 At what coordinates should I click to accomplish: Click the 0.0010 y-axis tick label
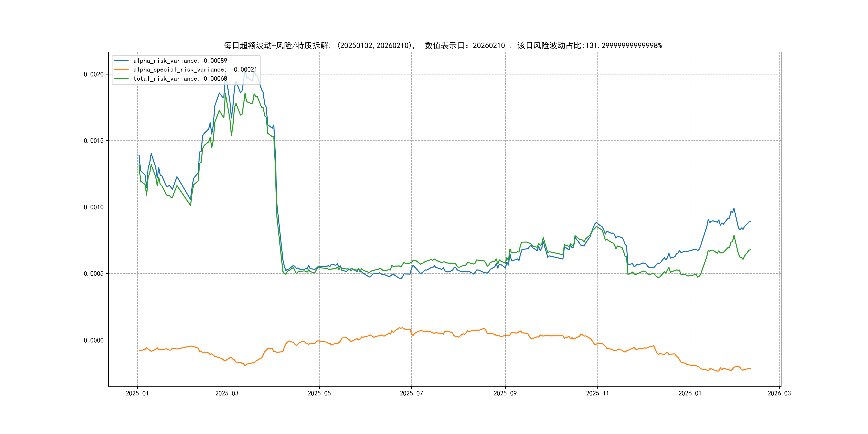coord(94,207)
